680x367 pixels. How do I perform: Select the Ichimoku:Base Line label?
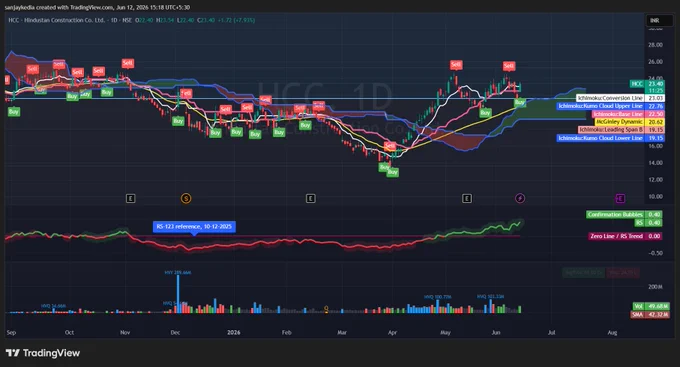pyautogui.click(x=628, y=114)
